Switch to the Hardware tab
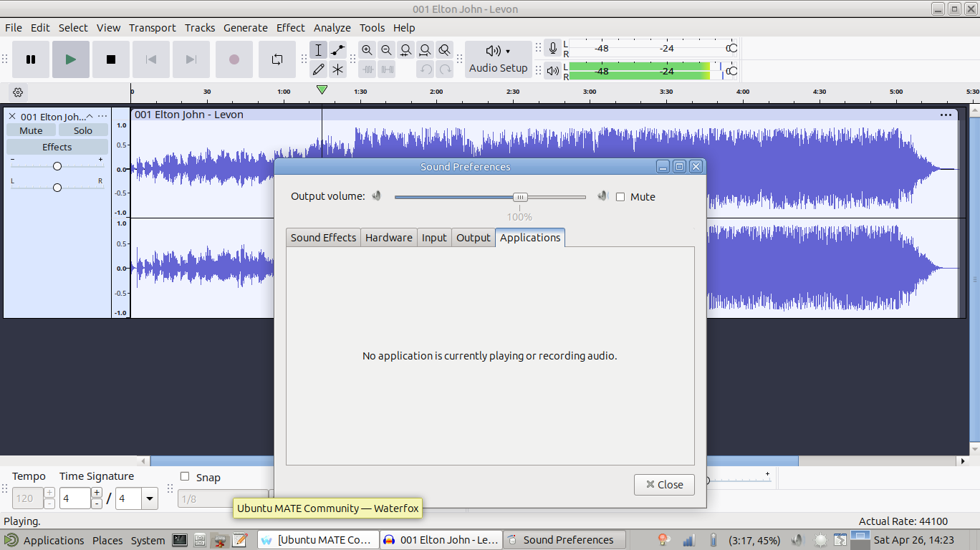The image size is (980, 550). click(x=388, y=238)
